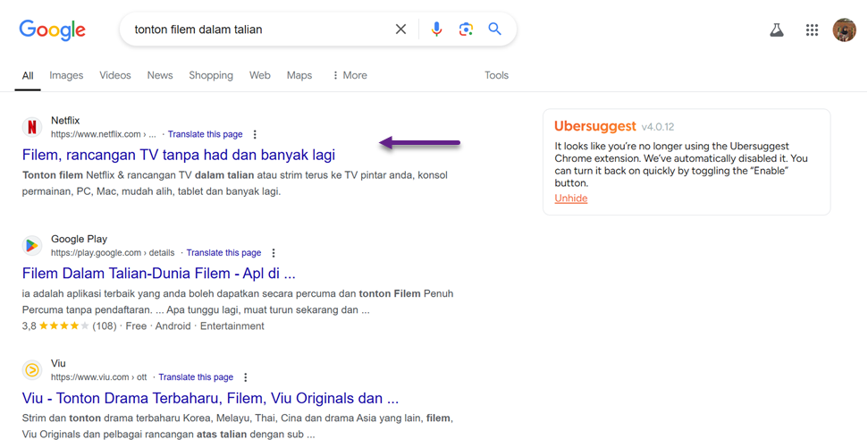Screen dimensions: 868x448
Task: Switch to the Maps tab
Action: point(299,75)
